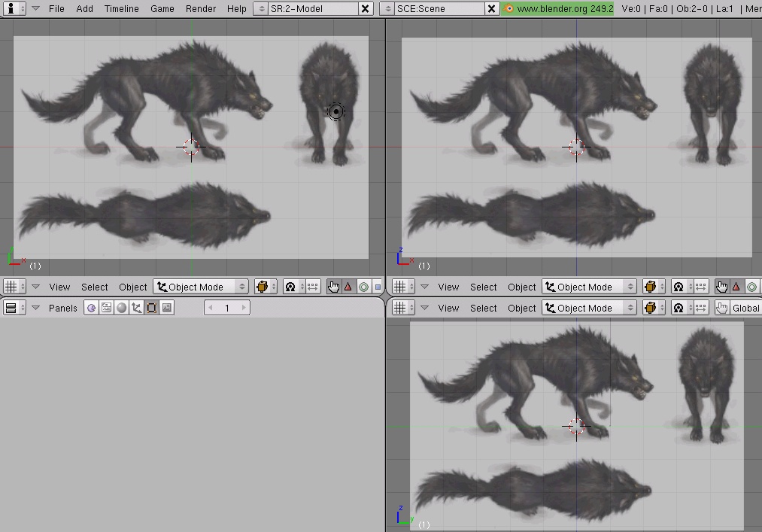762x532 pixels.
Task: Open the File menu
Action: [x=56, y=9]
